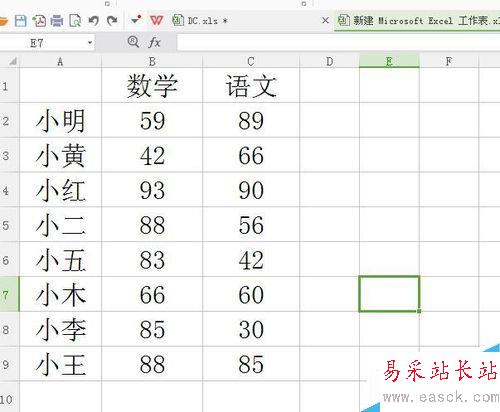500x412 pixels.
Task: Select row 3 header
Action: pos(10,155)
